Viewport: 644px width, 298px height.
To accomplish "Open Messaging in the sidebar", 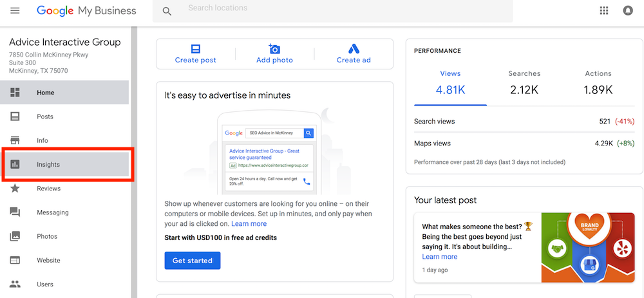I will pos(64,212).
